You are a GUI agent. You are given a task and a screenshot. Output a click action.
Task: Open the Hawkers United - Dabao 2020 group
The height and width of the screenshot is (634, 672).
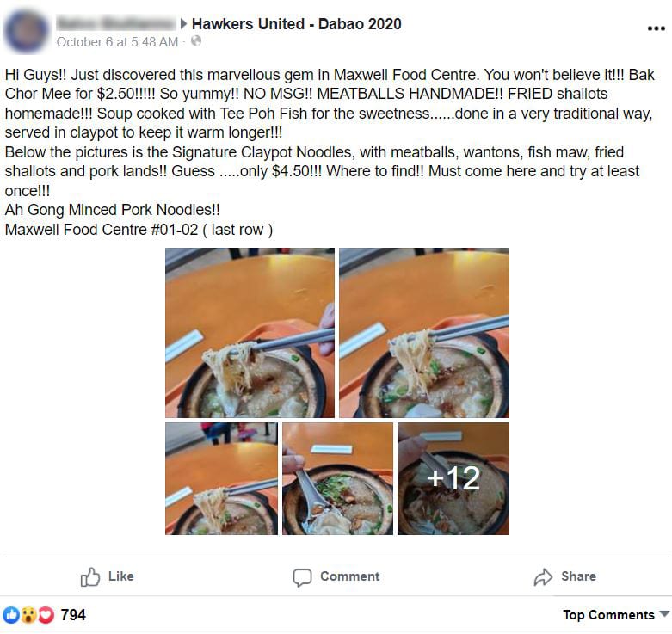click(296, 23)
